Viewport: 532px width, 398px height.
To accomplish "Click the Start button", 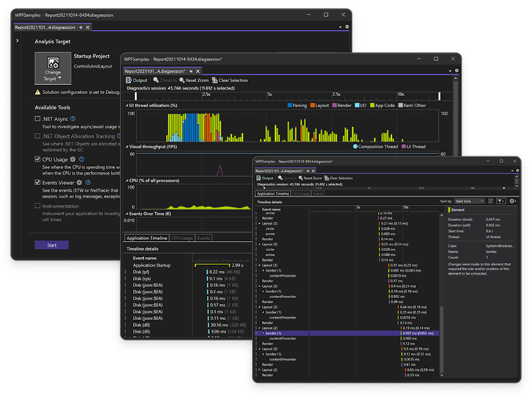I will (52, 245).
